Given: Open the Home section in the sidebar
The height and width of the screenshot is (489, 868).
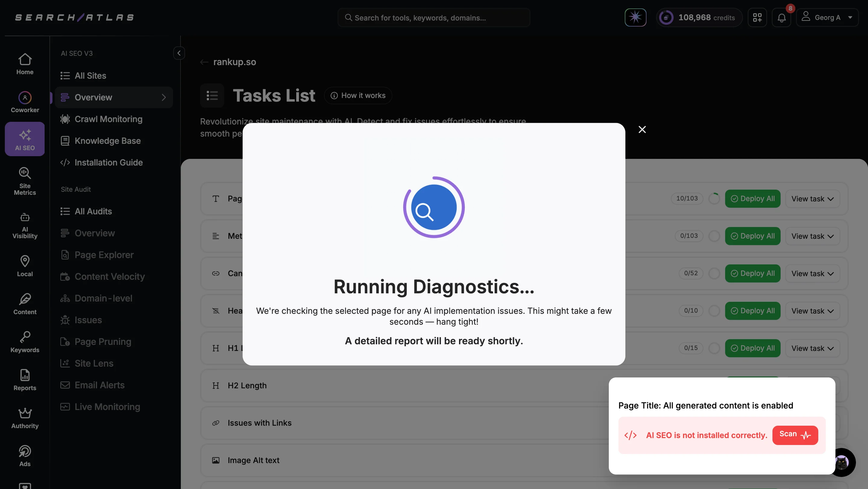Looking at the screenshot, I should 25,64.
